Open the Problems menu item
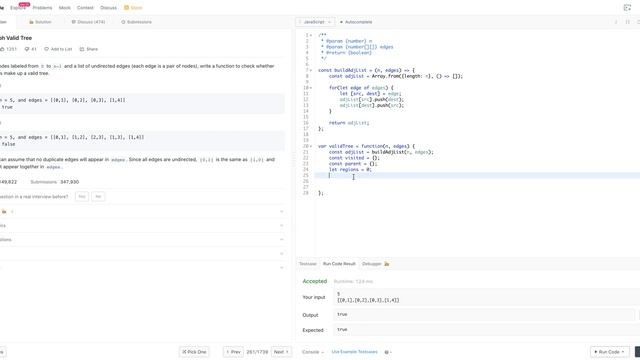This screenshot has height=360, width=640. 42,8
